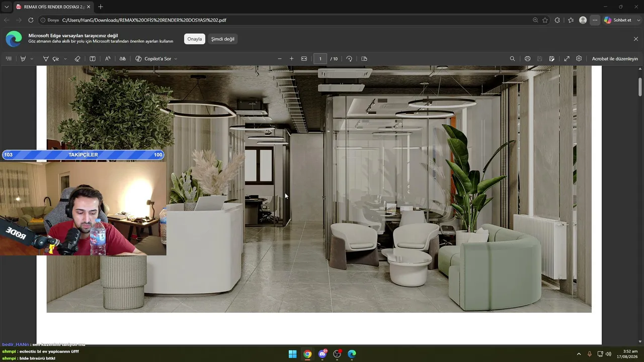Zoom out of the PDF page

[280, 59]
